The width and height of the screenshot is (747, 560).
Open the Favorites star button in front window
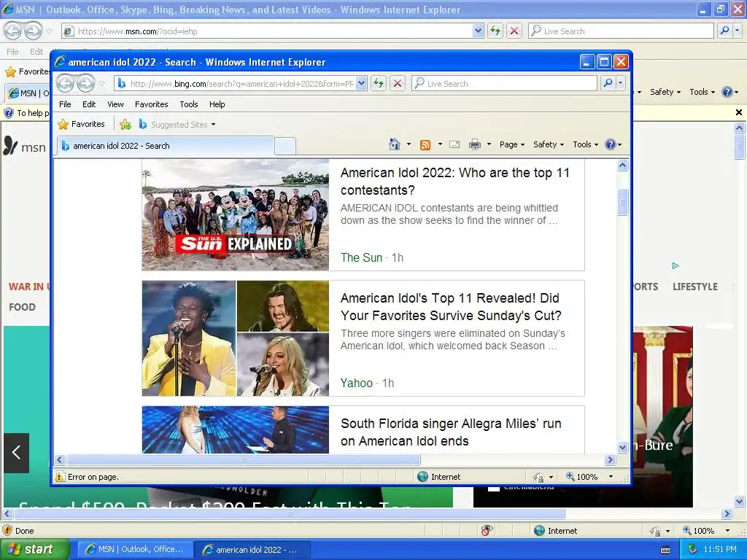point(81,124)
